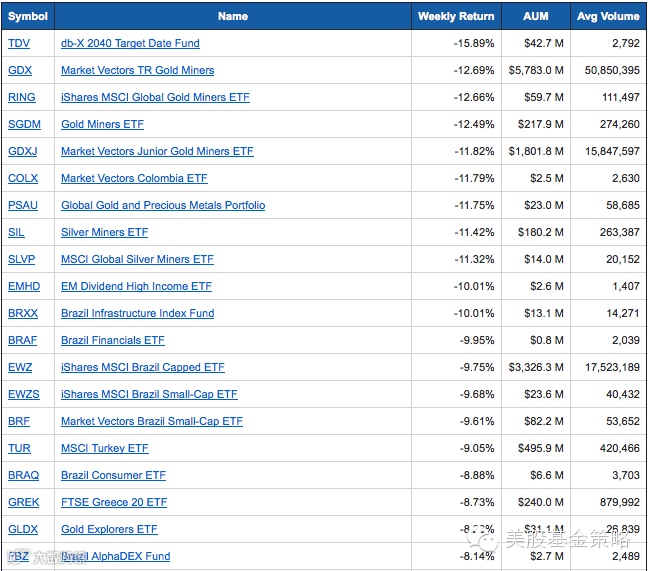650x571 pixels.
Task: Open the BRF ticker link
Action: pos(19,421)
